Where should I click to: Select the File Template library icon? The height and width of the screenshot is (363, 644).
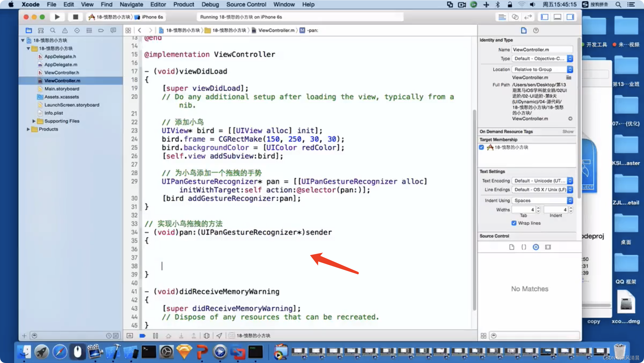point(512,247)
